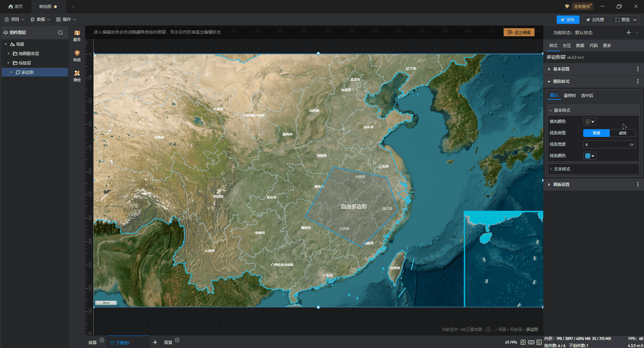Expand the 文本样式 group

[551, 169]
